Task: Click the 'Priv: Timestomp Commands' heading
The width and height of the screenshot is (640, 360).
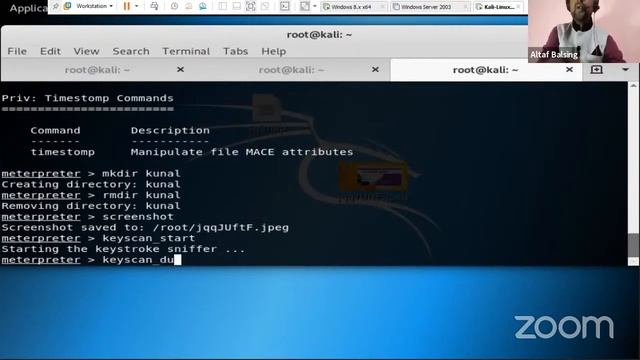Action: pyautogui.click(x=88, y=98)
